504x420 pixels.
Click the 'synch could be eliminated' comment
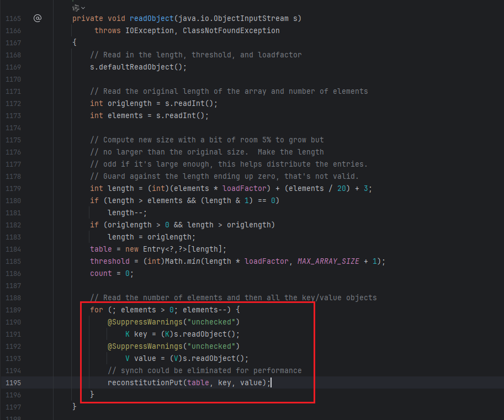tap(205, 370)
